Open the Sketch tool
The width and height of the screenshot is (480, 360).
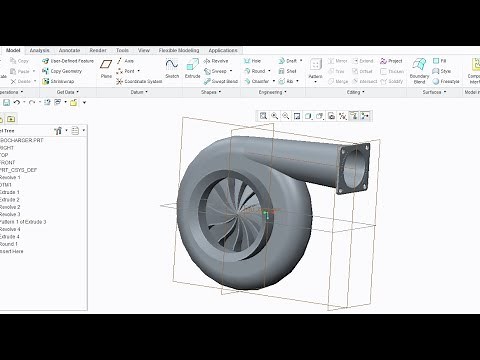(172, 68)
